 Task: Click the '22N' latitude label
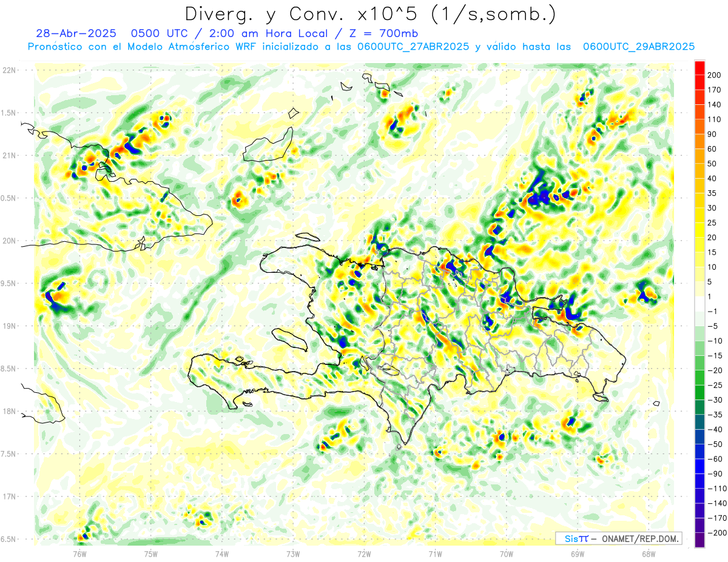[x=10, y=70]
